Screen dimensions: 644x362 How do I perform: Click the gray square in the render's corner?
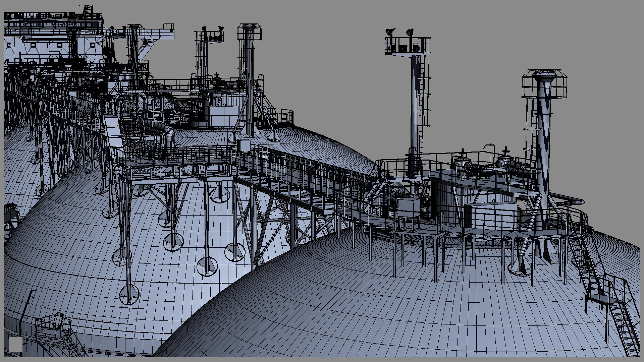coord(15,344)
